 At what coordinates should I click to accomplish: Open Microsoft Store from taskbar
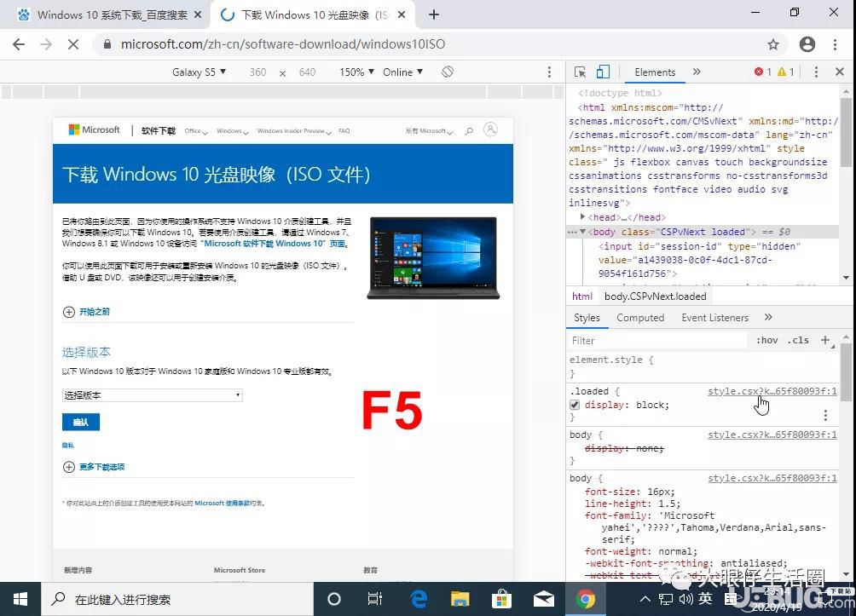click(501, 599)
